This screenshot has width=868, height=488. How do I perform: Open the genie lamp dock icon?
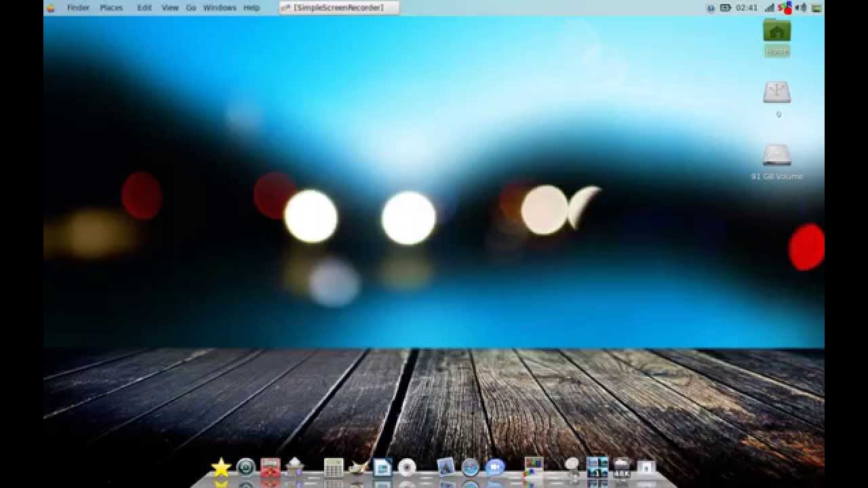coord(358,467)
